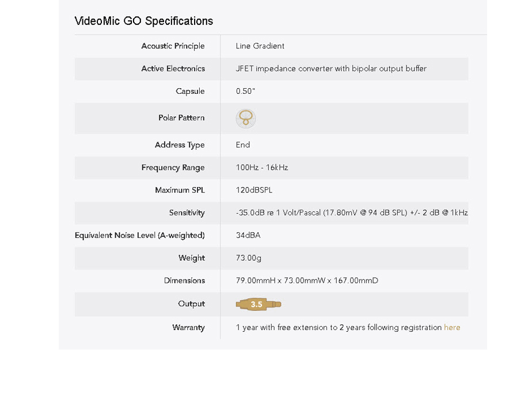Click the Line Gradient value

click(x=260, y=46)
